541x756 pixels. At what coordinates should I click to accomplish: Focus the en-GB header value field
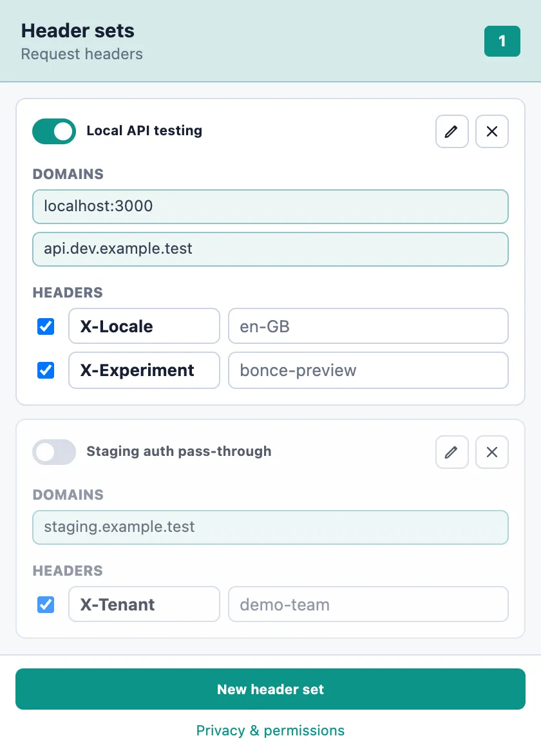(x=368, y=326)
